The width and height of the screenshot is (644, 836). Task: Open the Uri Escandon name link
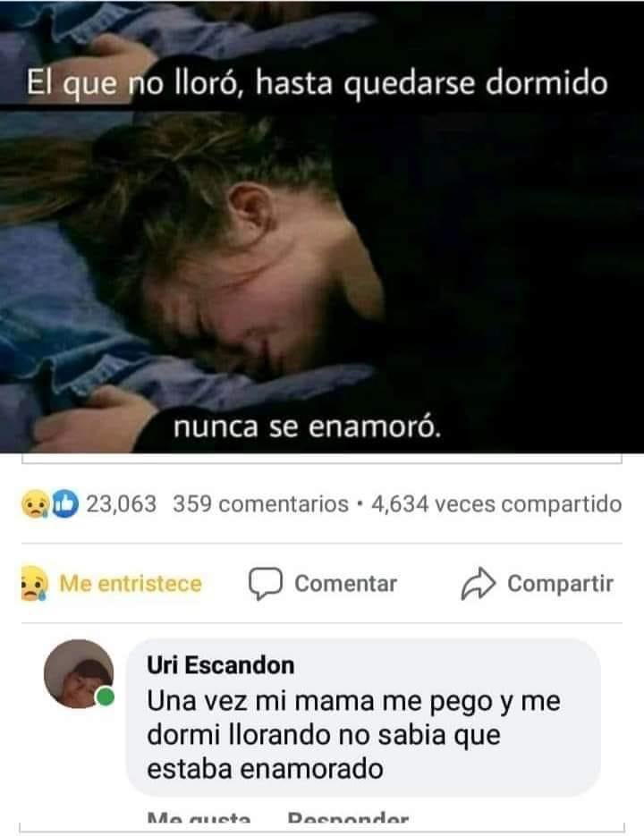pyautogui.click(x=220, y=665)
